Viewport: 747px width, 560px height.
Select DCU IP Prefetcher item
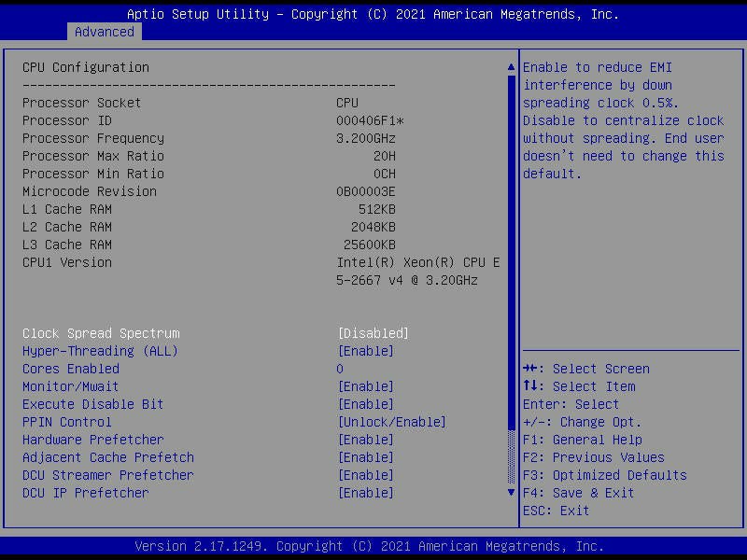pos(85,493)
